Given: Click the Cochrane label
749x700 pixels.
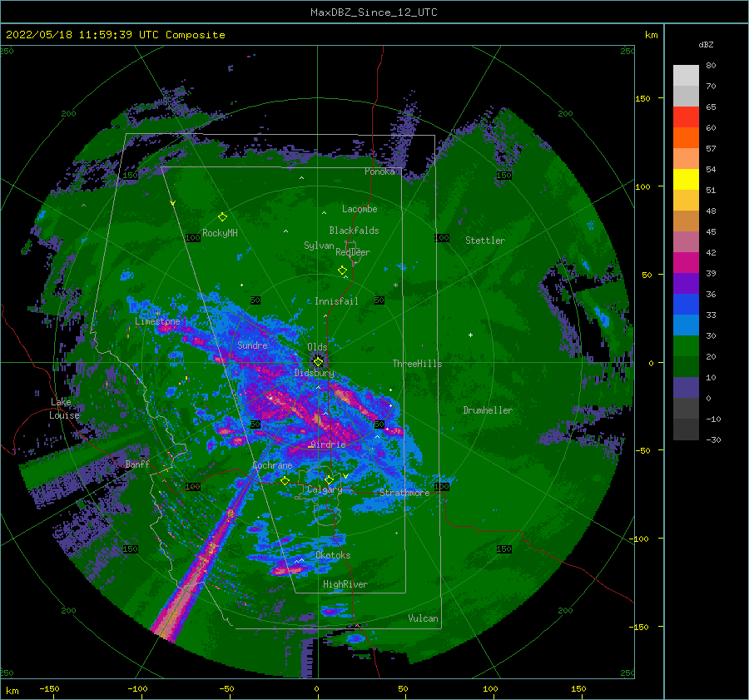Looking at the screenshot, I should [x=272, y=465].
